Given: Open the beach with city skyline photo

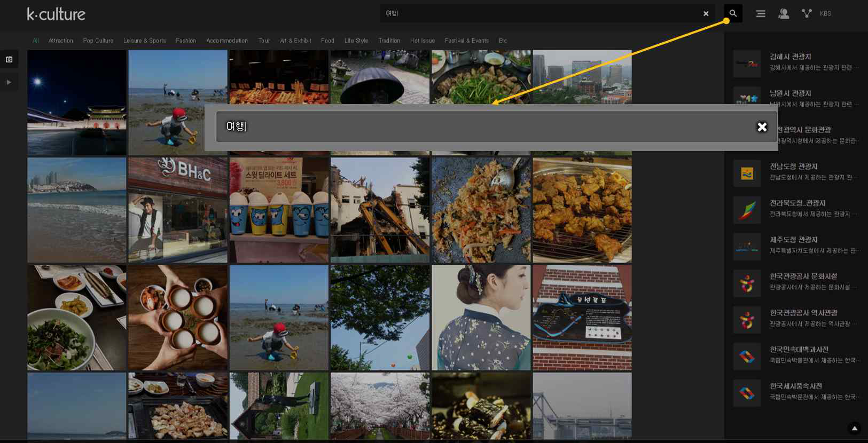Looking at the screenshot, I should coord(77,210).
